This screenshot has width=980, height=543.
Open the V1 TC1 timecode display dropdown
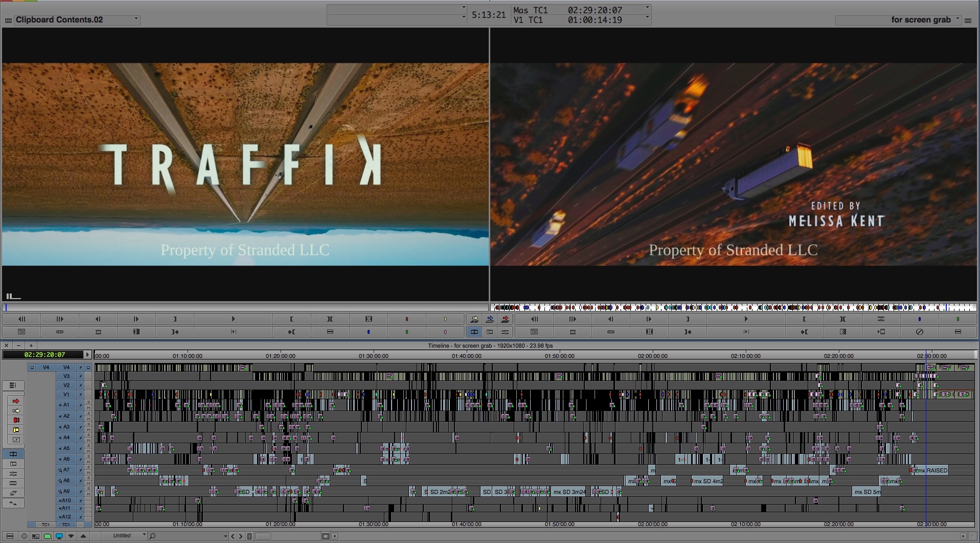tap(648, 17)
